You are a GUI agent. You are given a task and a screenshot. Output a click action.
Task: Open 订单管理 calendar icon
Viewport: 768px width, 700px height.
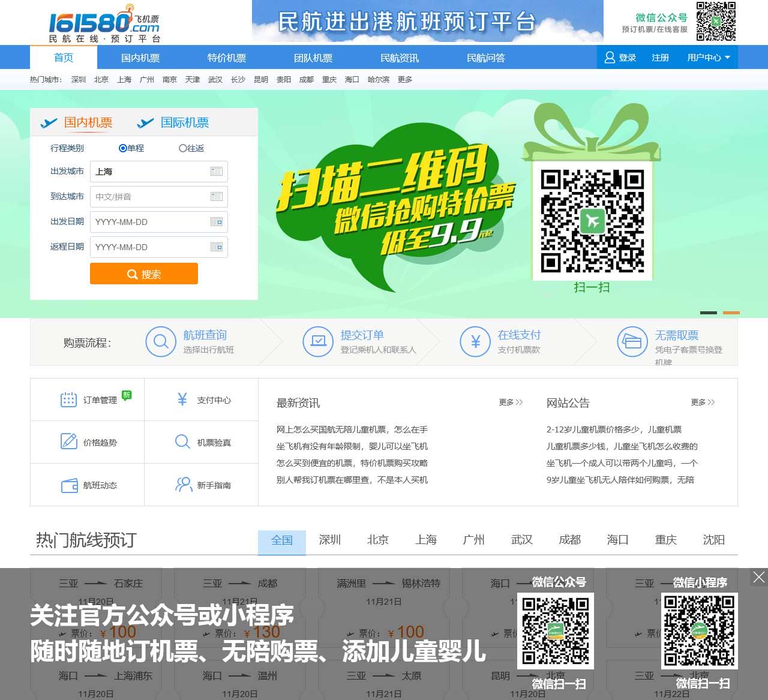(x=68, y=399)
